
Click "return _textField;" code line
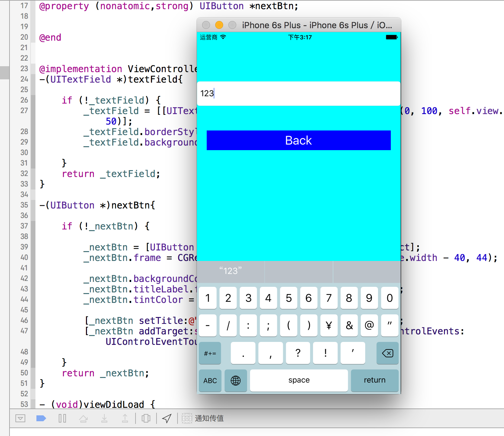(111, 174)
